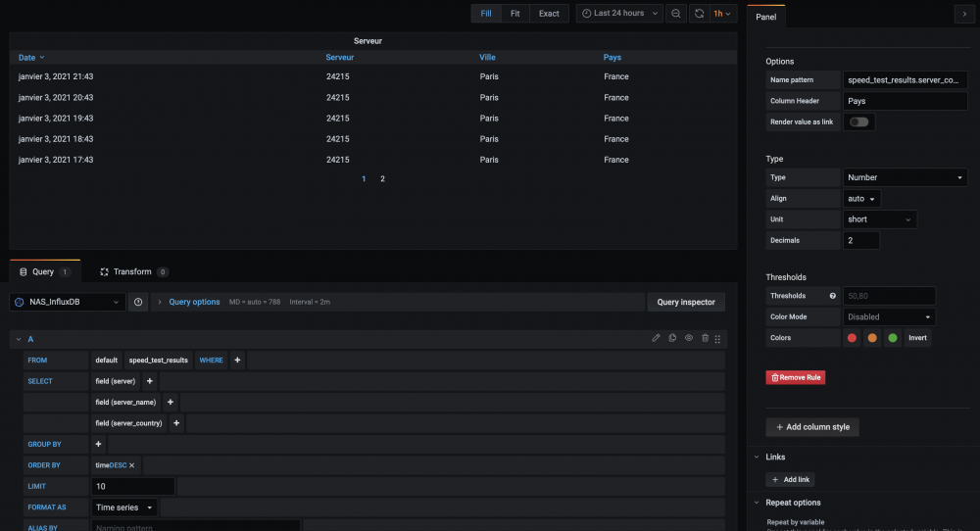Click the Query inspector button
980x531 pixels.
(686, 302)
